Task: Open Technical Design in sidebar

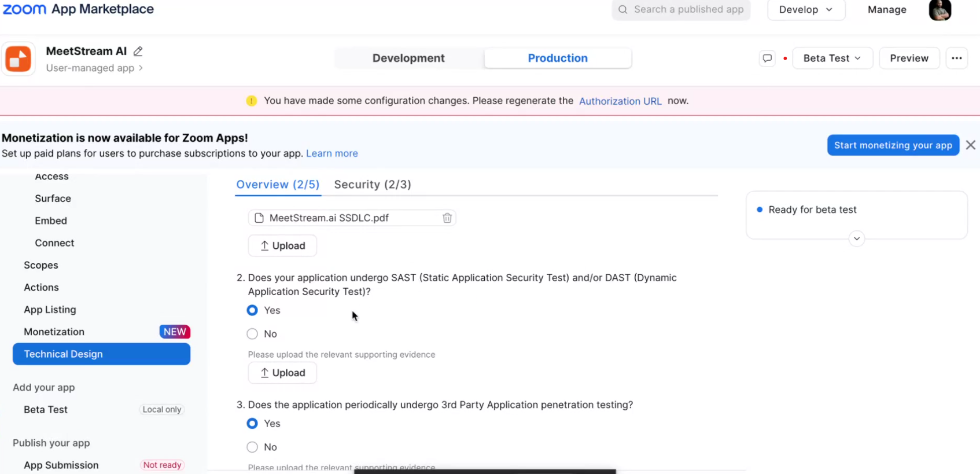Action: (101, 354)
